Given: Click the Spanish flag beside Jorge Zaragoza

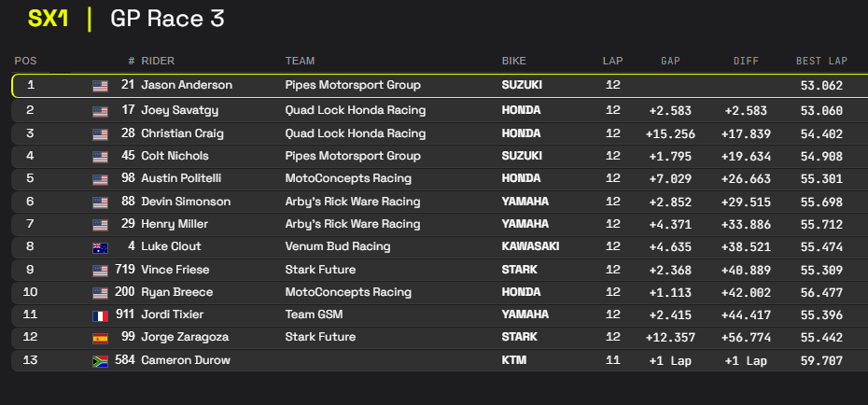Looking at the screenshot, I should pos(100,338).
